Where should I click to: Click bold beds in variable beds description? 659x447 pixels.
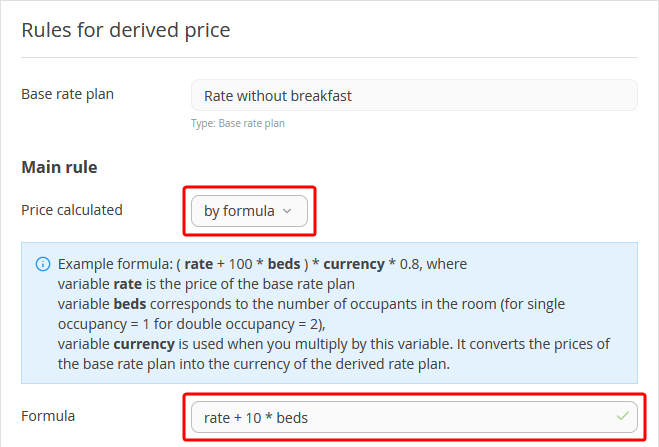(130, 304)
